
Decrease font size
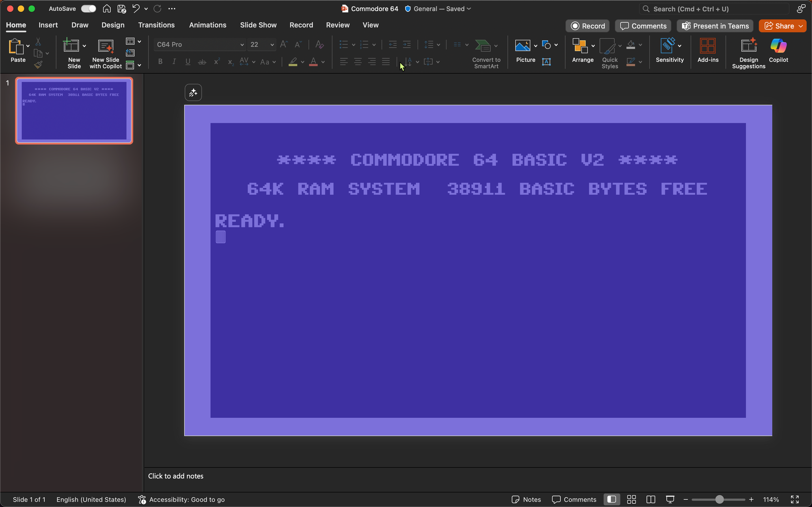coord(298,44)
